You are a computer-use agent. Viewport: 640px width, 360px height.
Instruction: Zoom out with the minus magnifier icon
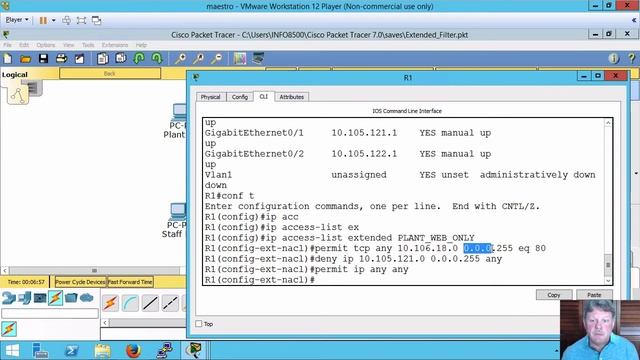tap(216, 59)
